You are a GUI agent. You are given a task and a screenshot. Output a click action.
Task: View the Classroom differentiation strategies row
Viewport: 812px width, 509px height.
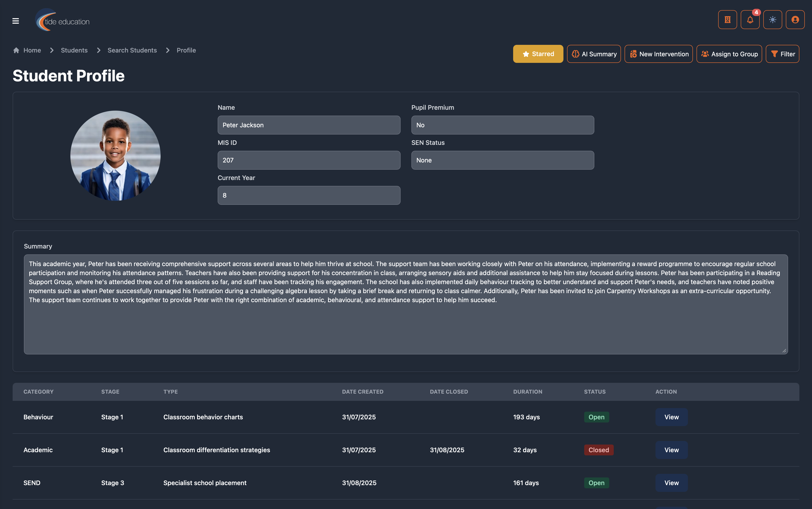[671, 450]
